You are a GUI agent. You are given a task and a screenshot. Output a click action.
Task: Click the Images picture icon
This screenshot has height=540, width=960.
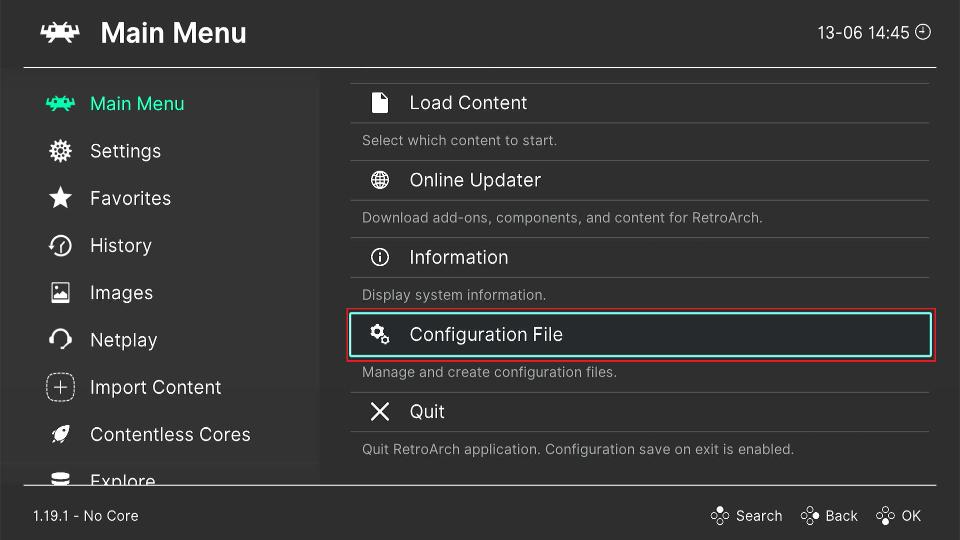point(60,293)
